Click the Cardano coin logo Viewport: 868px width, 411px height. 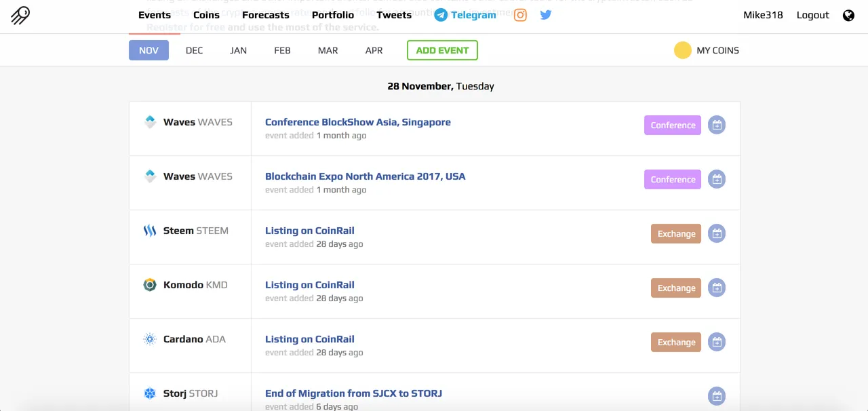click(x=150, y=339)
